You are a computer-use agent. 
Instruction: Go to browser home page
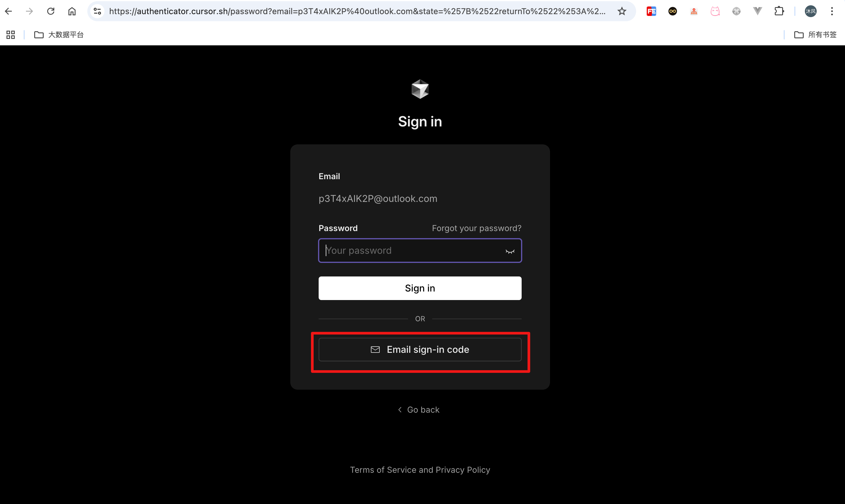pos(72,11)
